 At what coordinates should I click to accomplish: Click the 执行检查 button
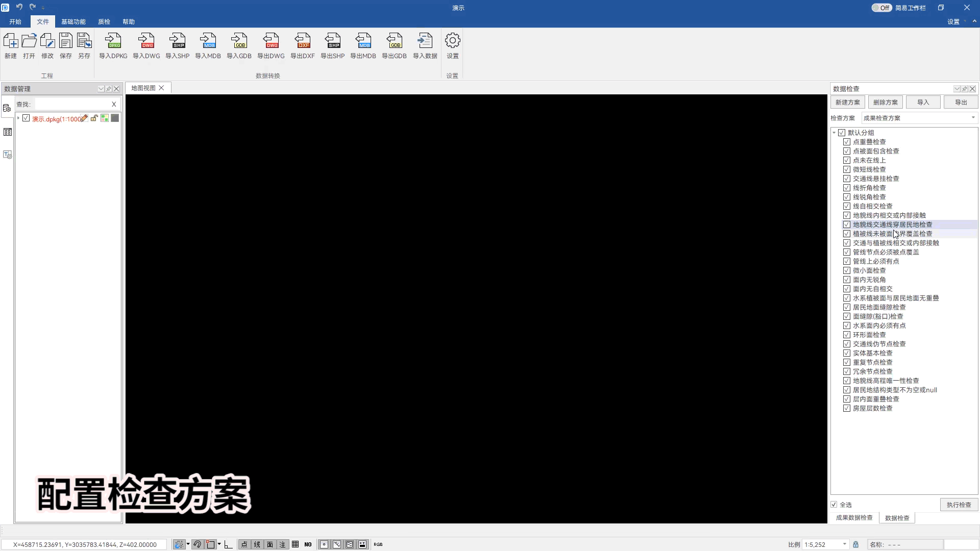[x=958, y=504]
